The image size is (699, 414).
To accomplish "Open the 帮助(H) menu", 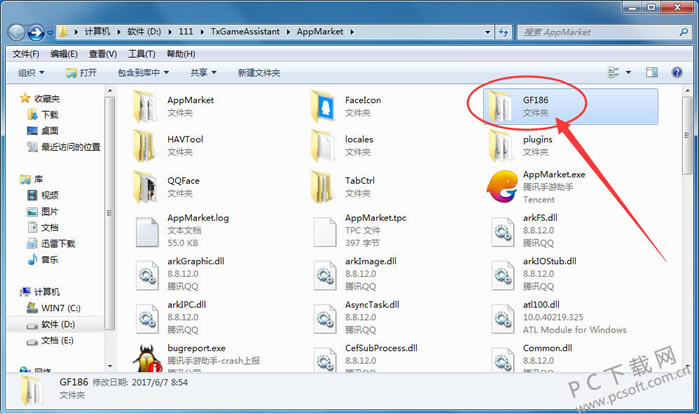I will click(181, 54).
